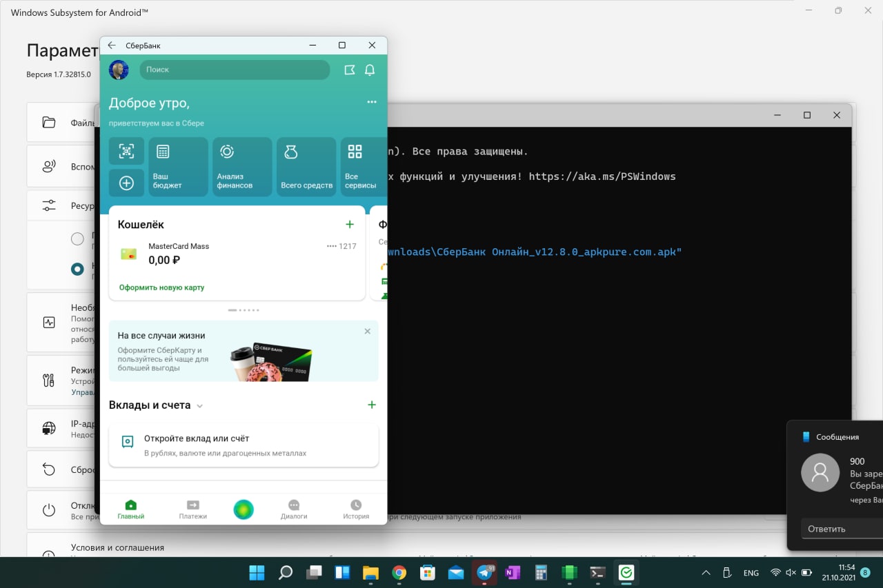The image size is (883, 588).
Task: Open File Explorer from the taskbar
Action: tap(370, 572)
